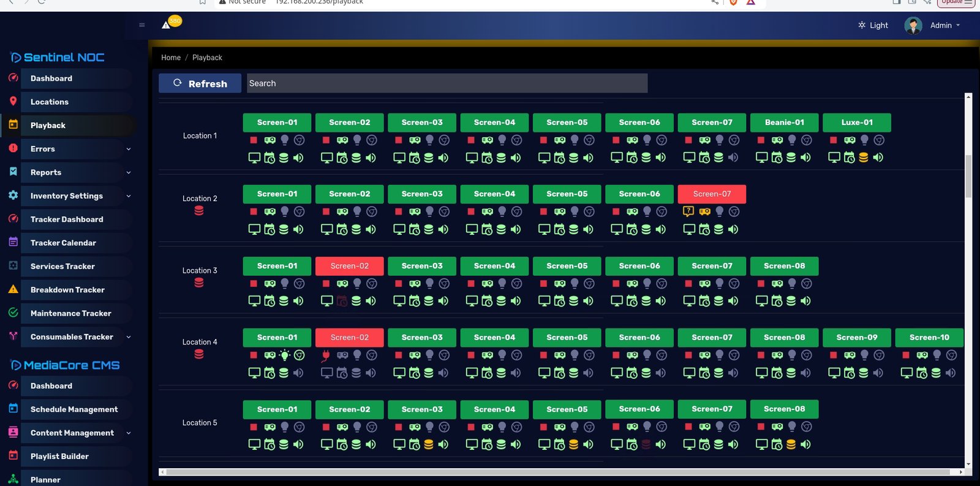Viewport: 980px width, 486px height.
Task: Click the lit lightbulb icon under Location 4 Screen-01
Action: tap(285, 355)
